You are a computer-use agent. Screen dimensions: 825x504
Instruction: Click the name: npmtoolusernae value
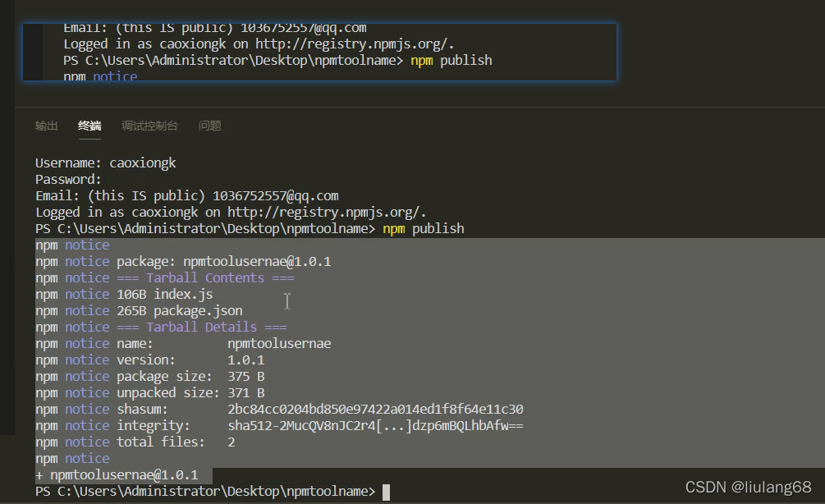pyautogui.click(x=279, y=344)
